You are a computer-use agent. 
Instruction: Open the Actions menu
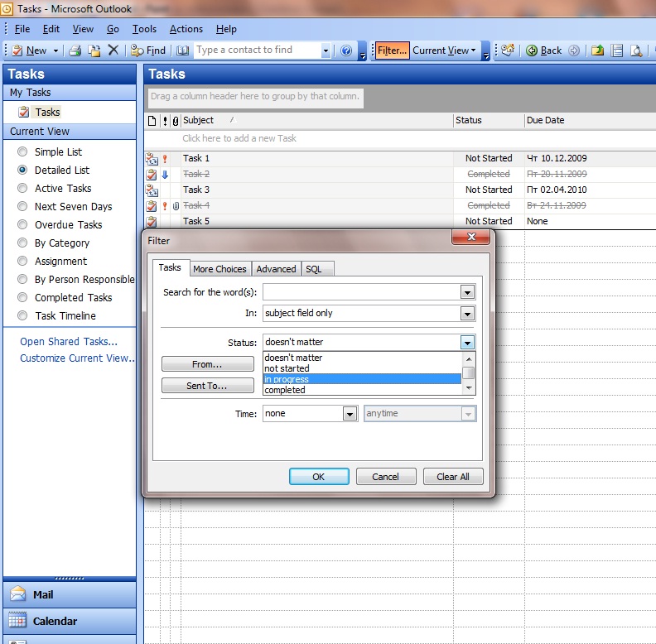coord(186,29)
